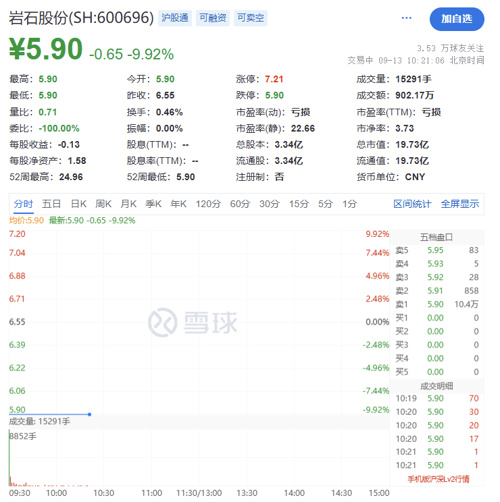Image resolution: width=500 pixels, height=502 pixels.
Task: Select the 120分 interval tab
Action: (208, 204)
